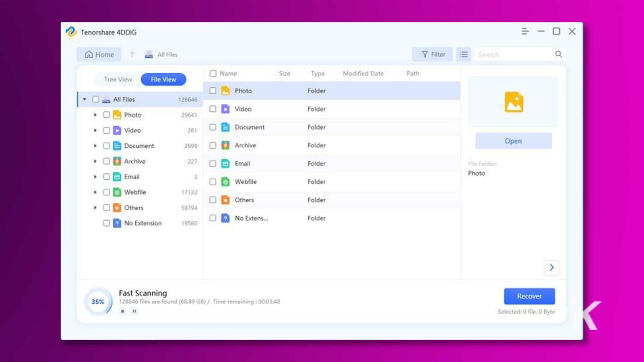Image resolution: width=644 pixels, height=362 pixels.
Task: Sort by Size column header
Action: [285, 74]
